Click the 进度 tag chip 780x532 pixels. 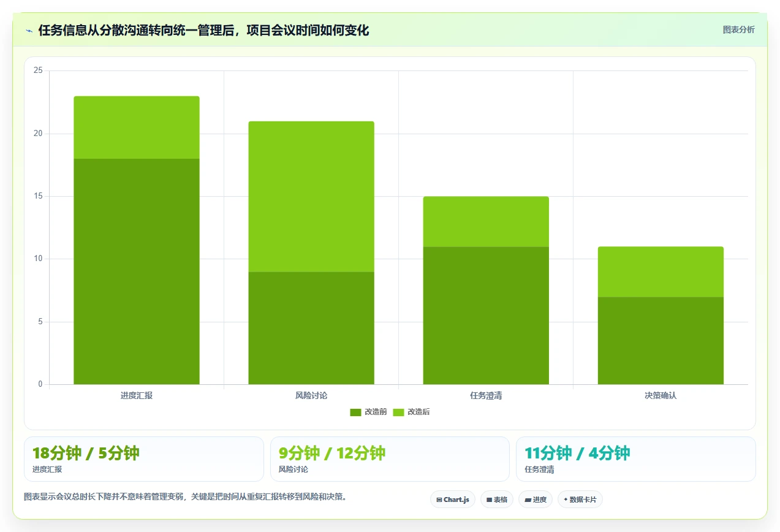(536, 500)
